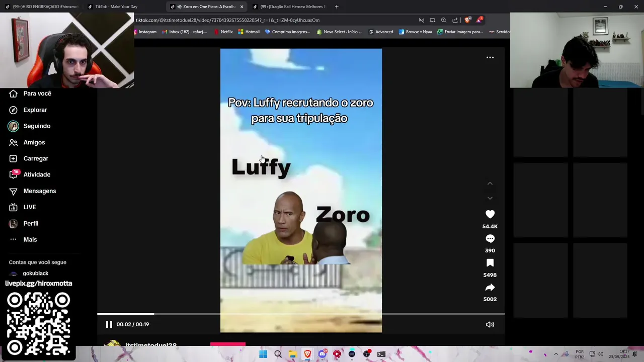
Task: Close the Zoro em One Piece tab
Action: pos(242,7)
